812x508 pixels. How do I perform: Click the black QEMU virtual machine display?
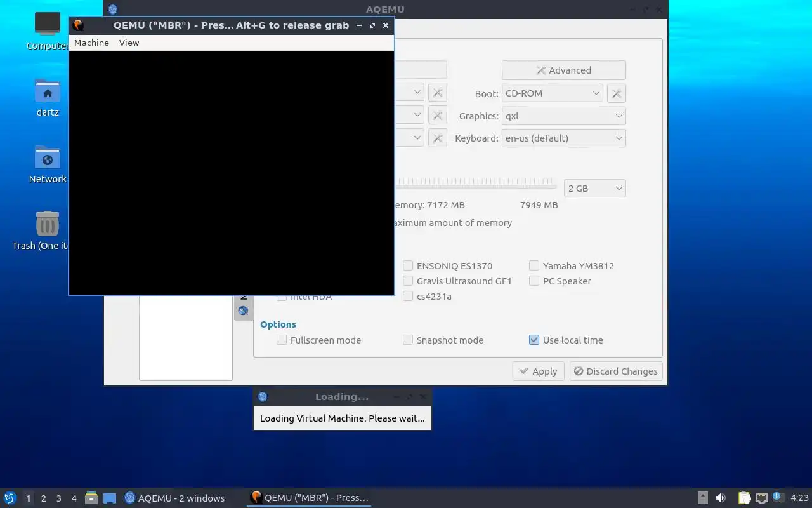click(232, 173)
